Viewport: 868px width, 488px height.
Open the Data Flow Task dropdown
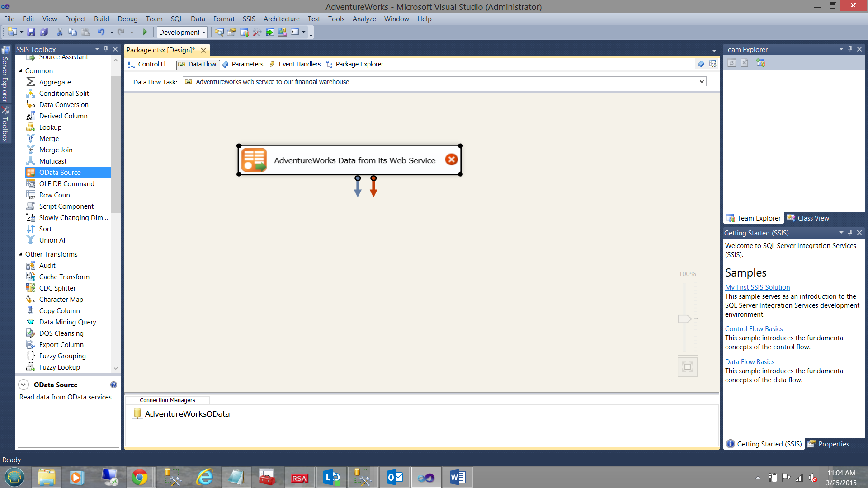(x=702, y=81)
